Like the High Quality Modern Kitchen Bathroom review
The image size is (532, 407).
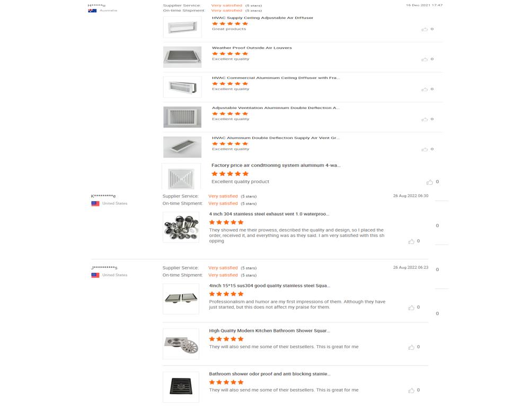point(411,348)
